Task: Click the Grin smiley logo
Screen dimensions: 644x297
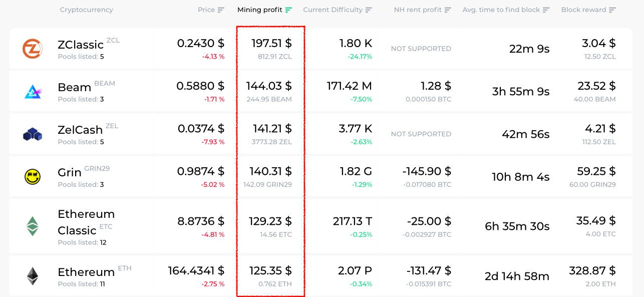Action: (x=33, y=176)
